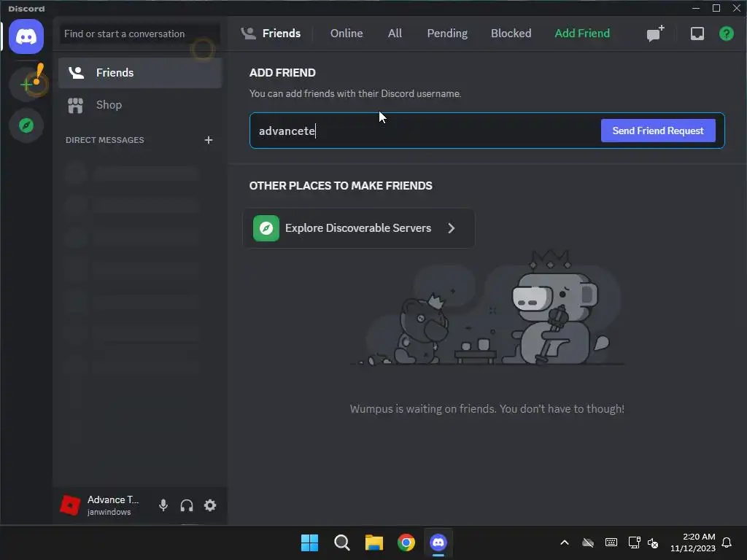Show hidden system tray icons chevron

pyautogui.click(x=564, y=542)
